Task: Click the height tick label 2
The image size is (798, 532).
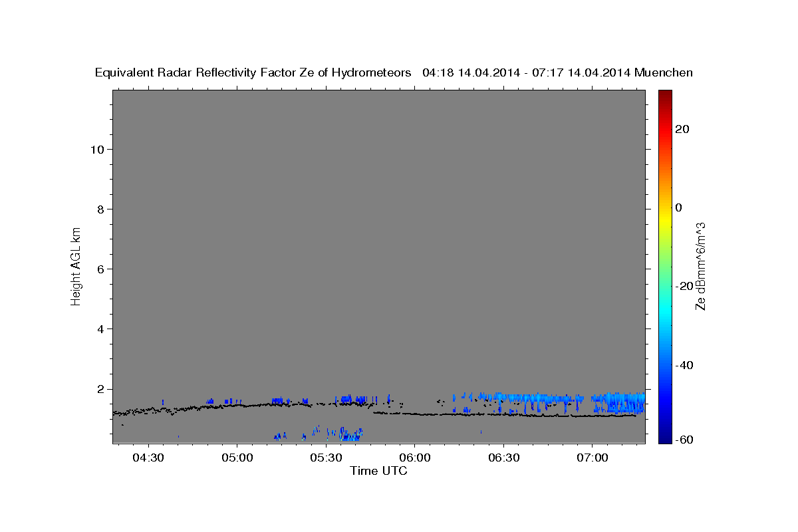Action: click(x=101, y=388)
